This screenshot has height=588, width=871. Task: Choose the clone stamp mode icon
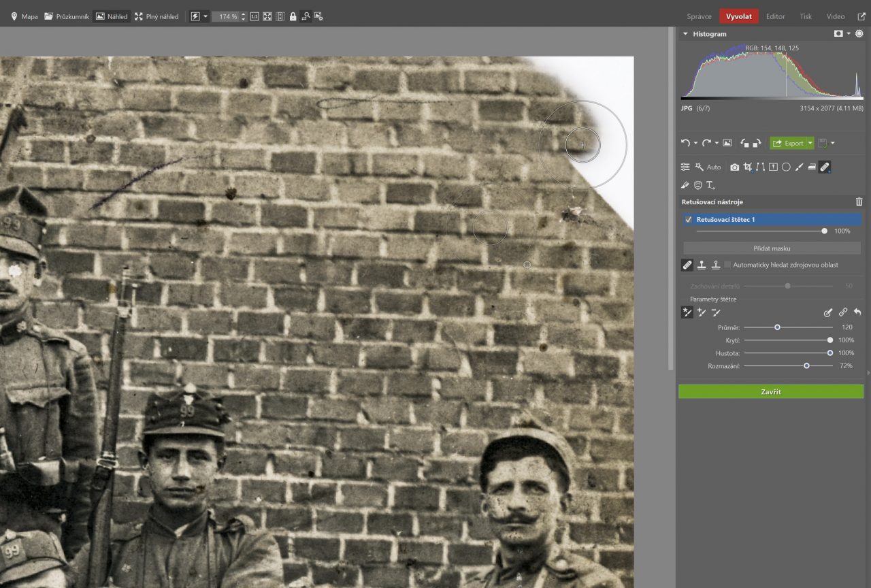[x=702, y=265]
